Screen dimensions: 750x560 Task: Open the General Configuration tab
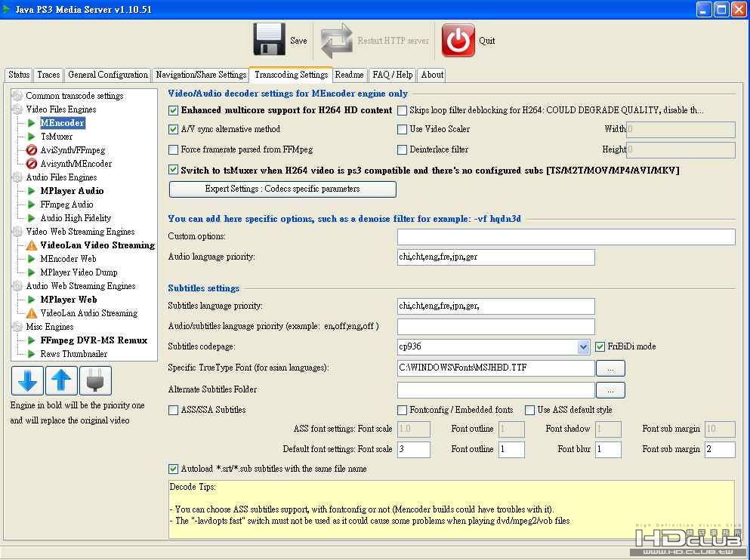(x=107, y=75)
